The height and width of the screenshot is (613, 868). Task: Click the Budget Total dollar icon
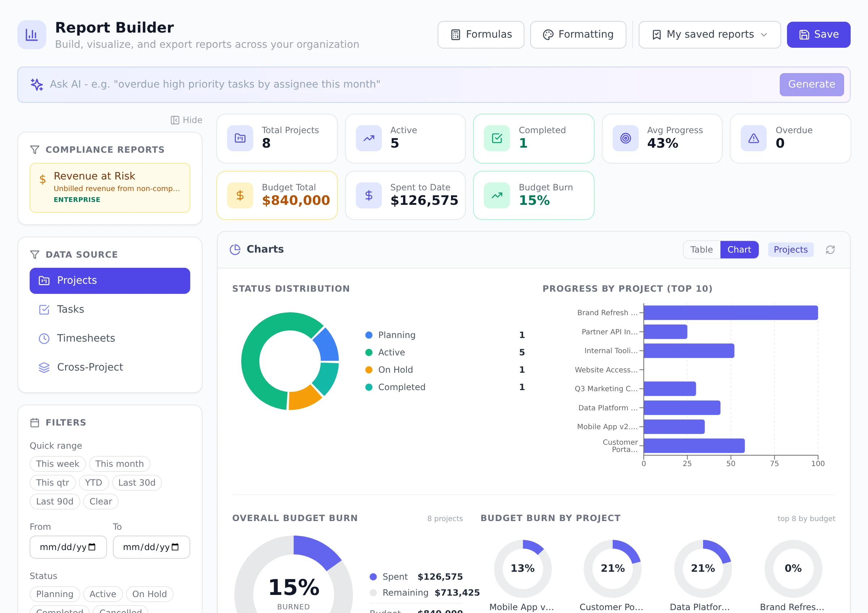coord(240,195)
